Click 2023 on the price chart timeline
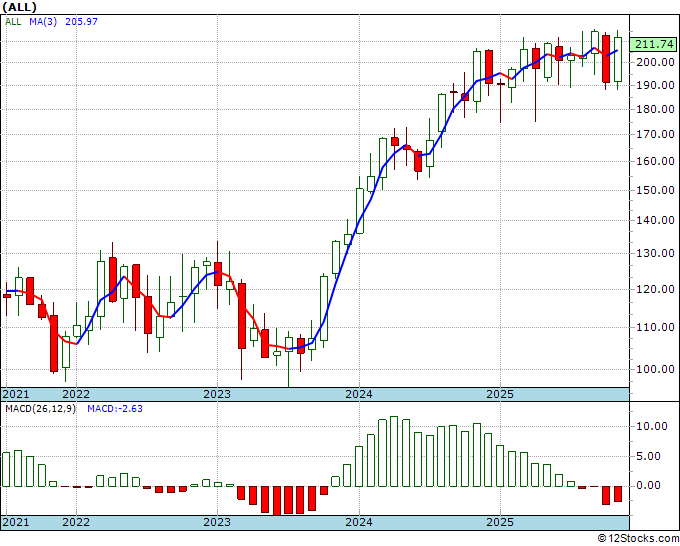 click(217, 394)
